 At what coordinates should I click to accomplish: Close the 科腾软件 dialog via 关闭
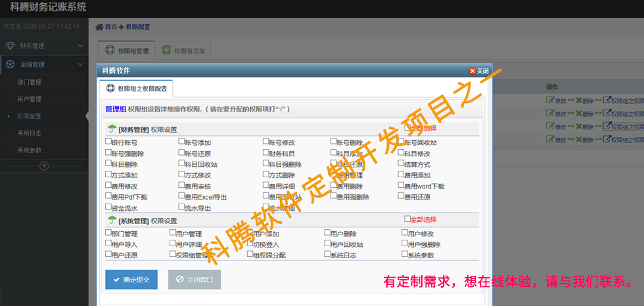click(479, 71)
